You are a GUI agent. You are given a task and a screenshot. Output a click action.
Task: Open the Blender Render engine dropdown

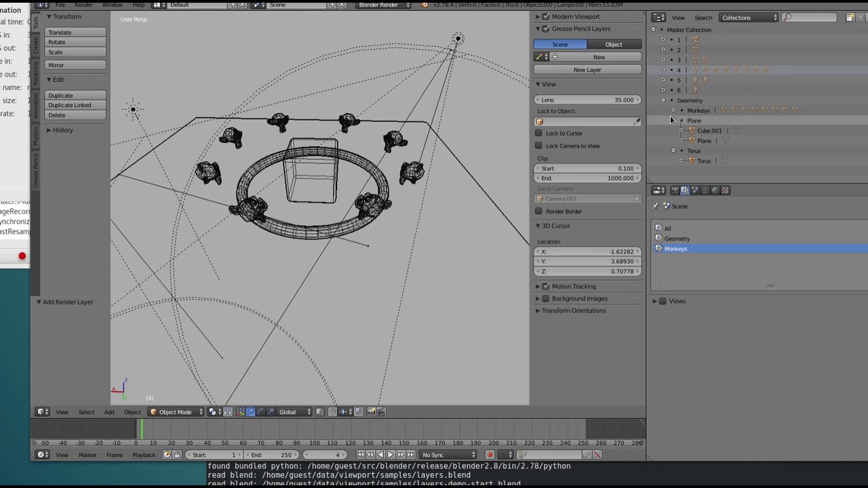[x=383, y=5]
